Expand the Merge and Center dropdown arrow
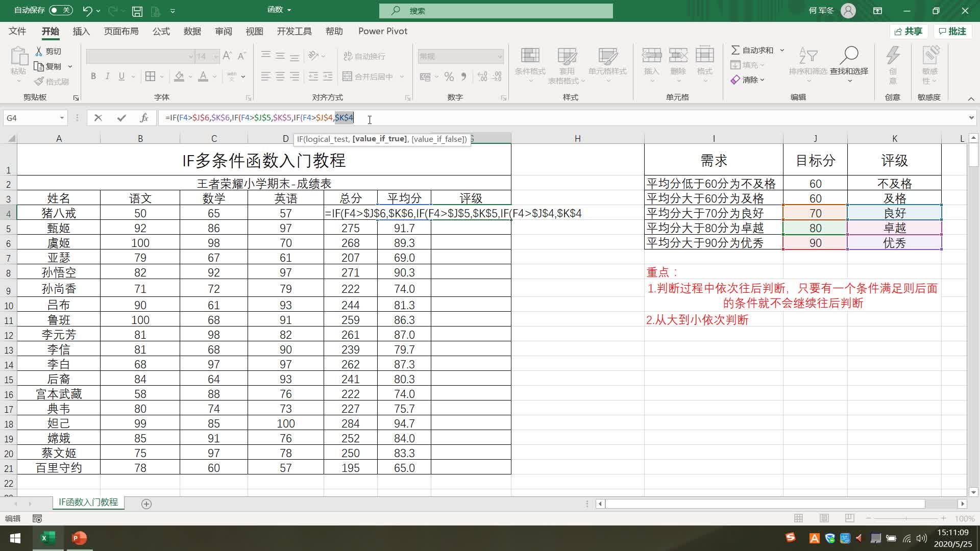The image size is (980, 551). (402, 77)
